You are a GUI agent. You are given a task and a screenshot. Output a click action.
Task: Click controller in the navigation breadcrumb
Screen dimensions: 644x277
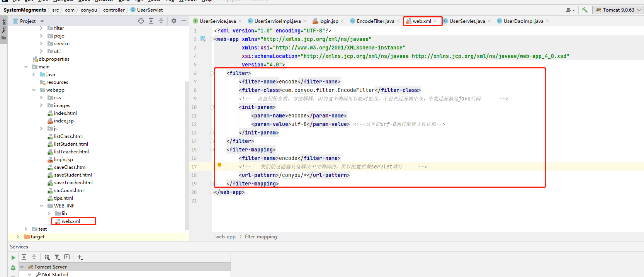click(x=114, y=10)
